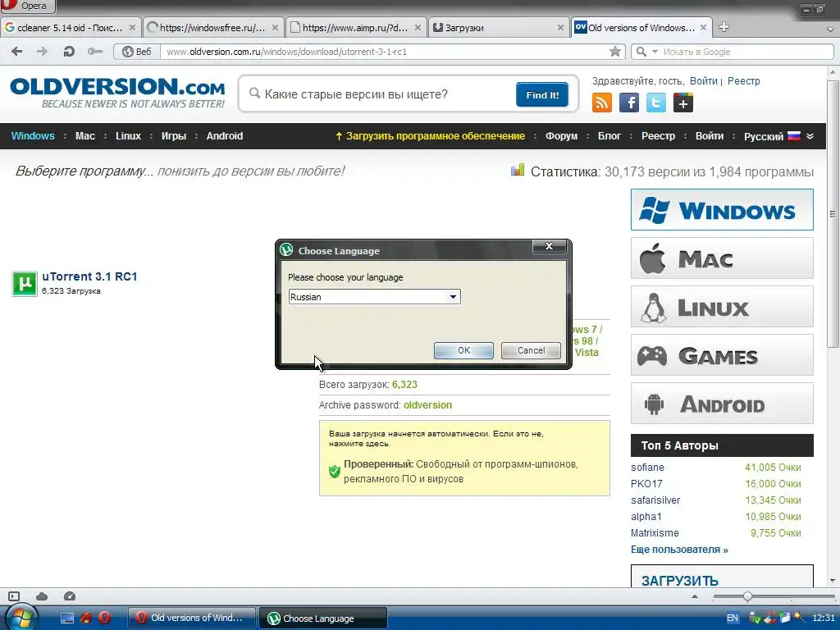Open the Загрузить программное обеспечение link
The image size is (840, 630).
(x=430, y=136)
